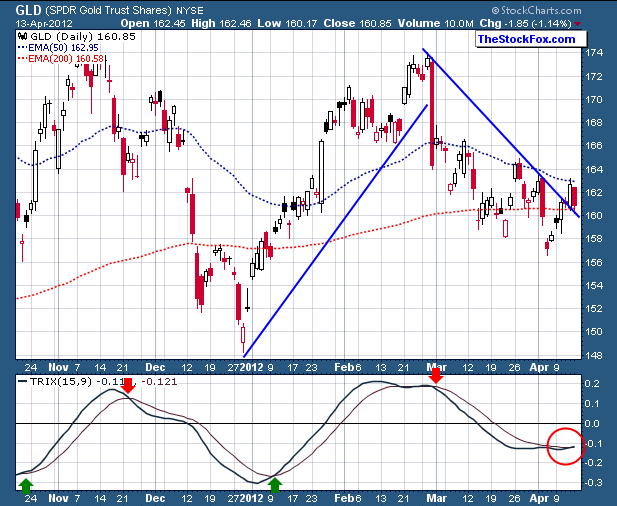Click the 168 price axis label

595,123
